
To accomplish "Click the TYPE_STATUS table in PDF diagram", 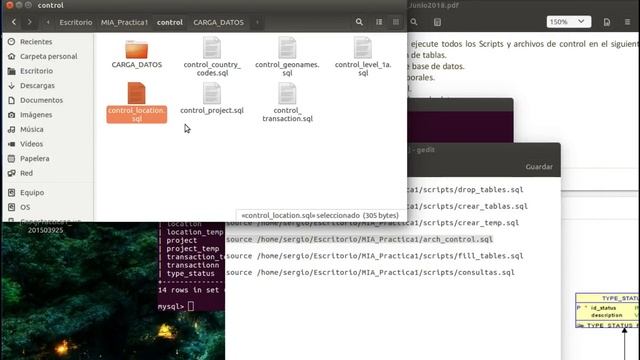I will pos(607,310).
